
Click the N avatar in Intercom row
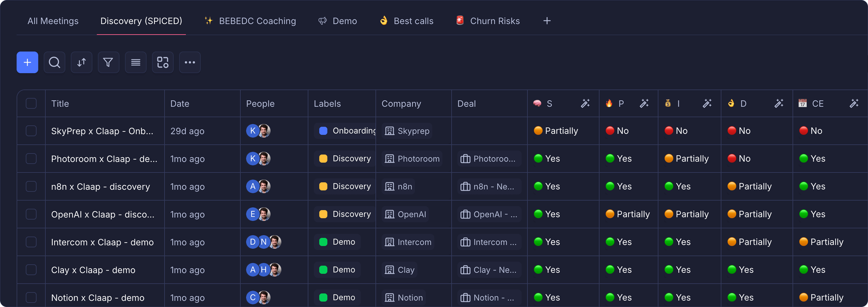pyautogui.click(x=264, y=242)
